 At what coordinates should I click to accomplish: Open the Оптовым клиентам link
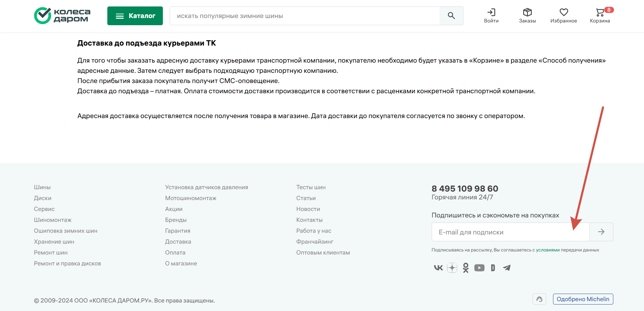(323, 252)
